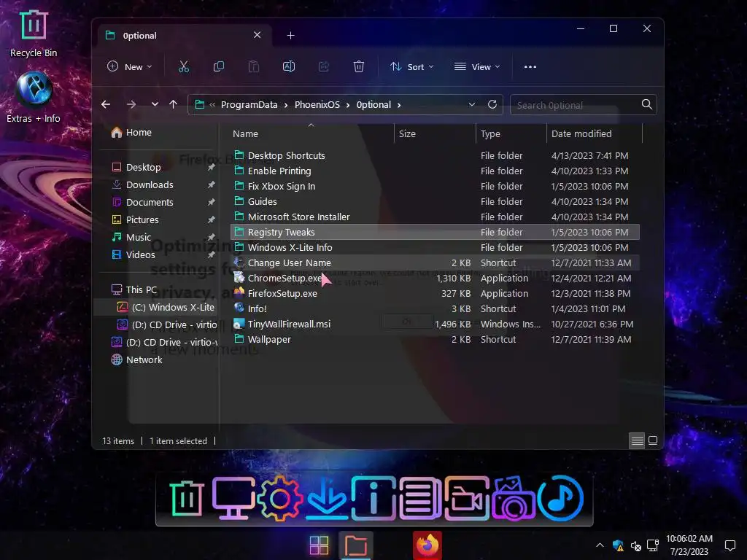Image resolution: width=747 pixels, height=560 pixels.
Task: Refresh the Optional folder view
Action: pyautogui.click(x=492, y=104)
